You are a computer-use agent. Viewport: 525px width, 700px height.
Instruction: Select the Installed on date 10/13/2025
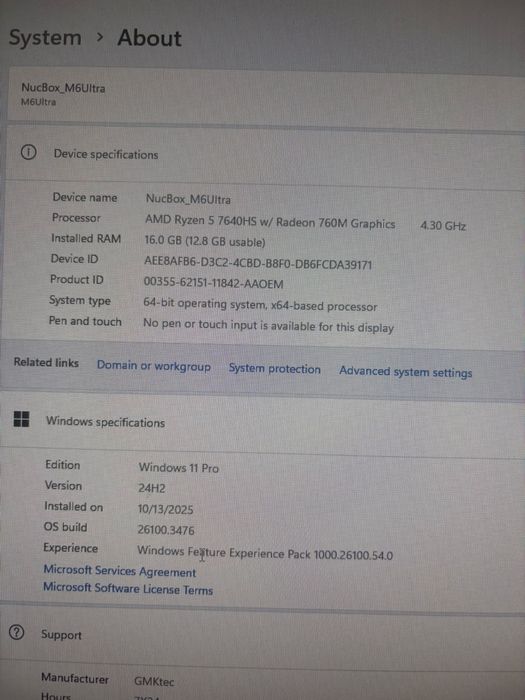[x=165, y=509]
